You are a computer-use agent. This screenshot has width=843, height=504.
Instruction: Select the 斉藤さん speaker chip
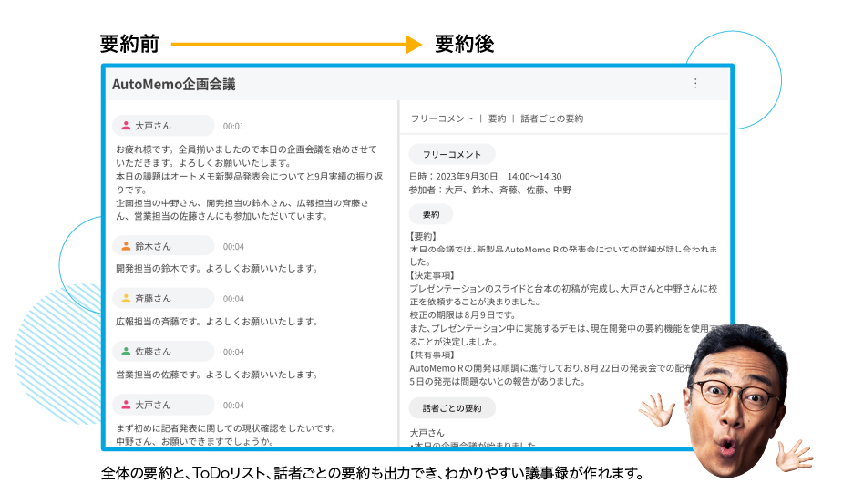click(x=163, y=297)
